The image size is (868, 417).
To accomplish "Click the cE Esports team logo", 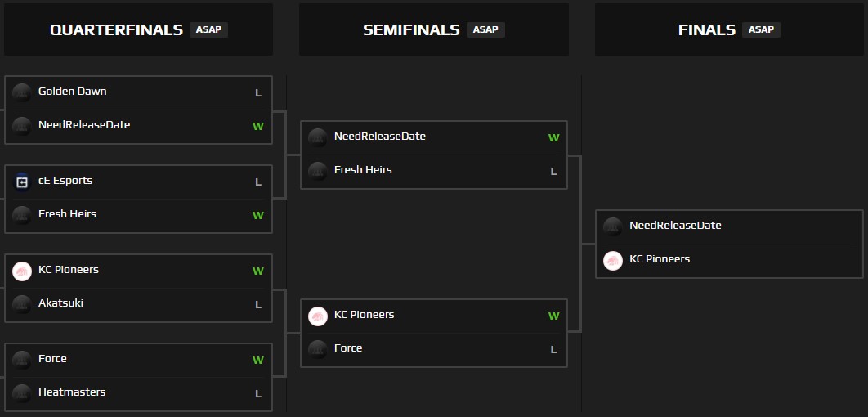I will pos(22,182).
